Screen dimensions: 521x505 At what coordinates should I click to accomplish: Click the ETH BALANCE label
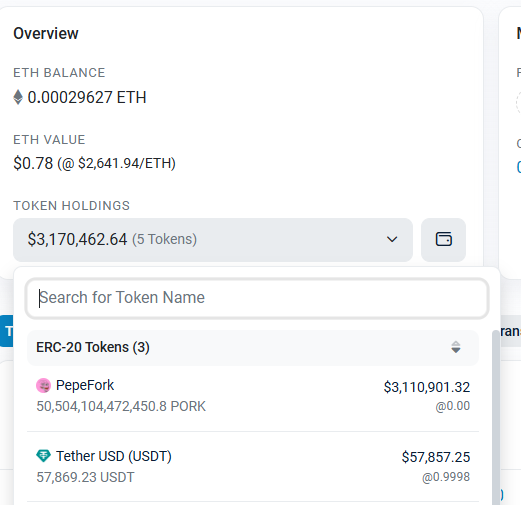[x=59, y=73]
